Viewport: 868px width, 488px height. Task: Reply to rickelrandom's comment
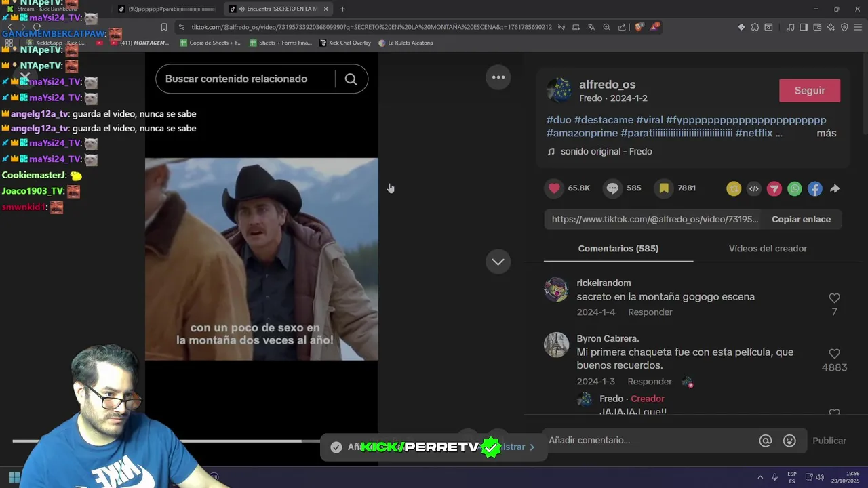tap(650, 312)
